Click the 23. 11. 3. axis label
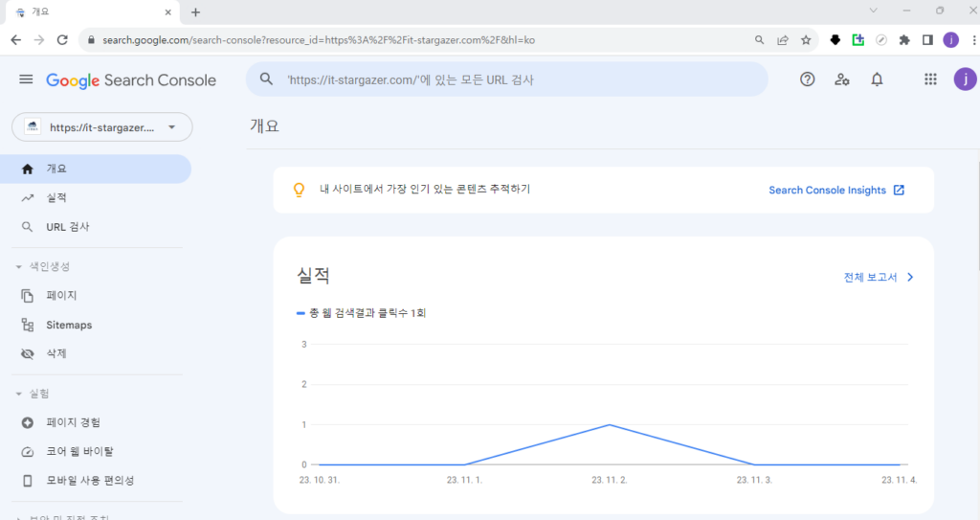 click(x=754, y=480)
